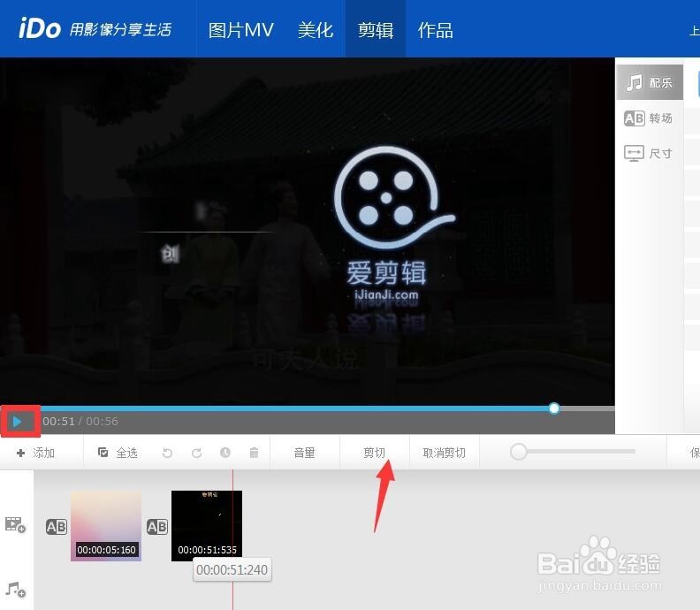Click the playback progress handle
The image size is (700, 610).
(x=554, y=408)
